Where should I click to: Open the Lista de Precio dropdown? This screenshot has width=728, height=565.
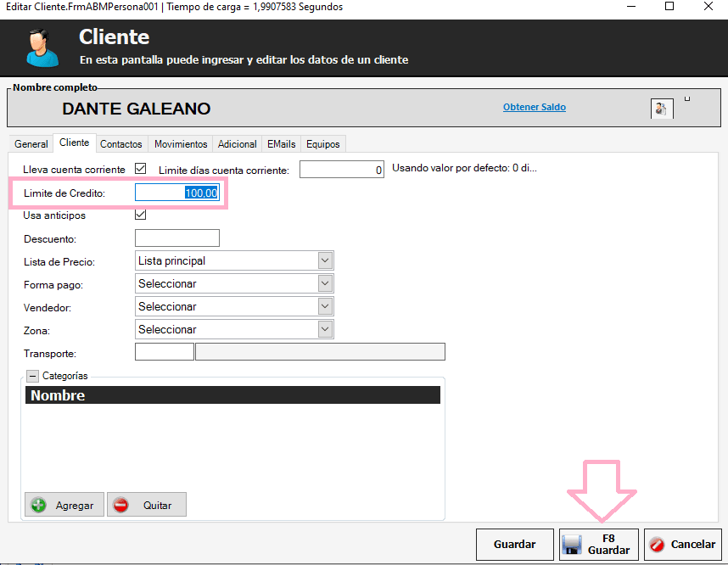(325, 260)
